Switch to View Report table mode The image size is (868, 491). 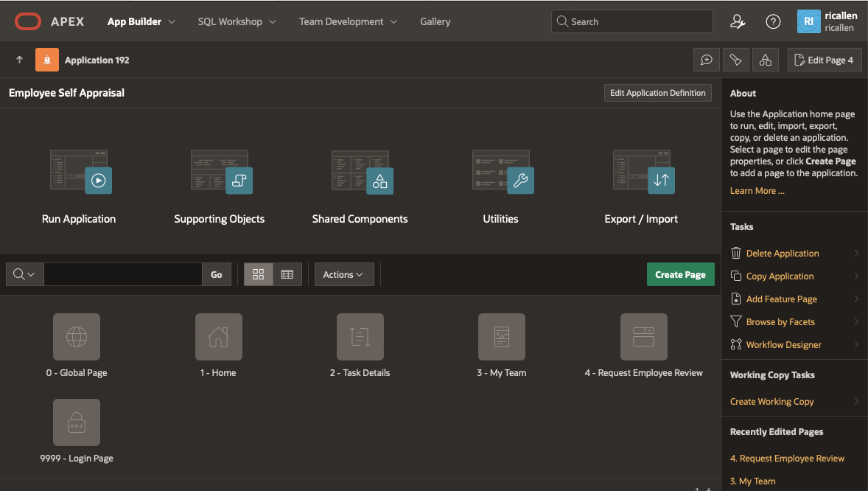287,274
